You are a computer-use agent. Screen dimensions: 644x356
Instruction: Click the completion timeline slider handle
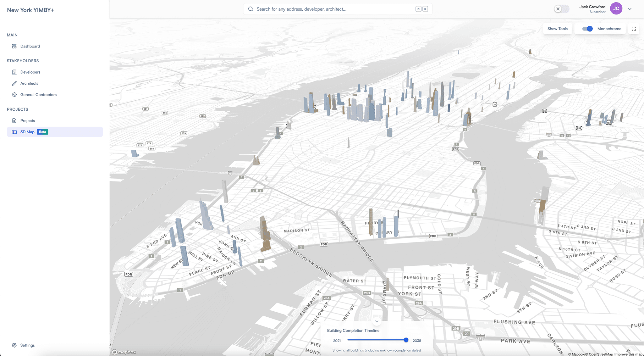(406, 340)
